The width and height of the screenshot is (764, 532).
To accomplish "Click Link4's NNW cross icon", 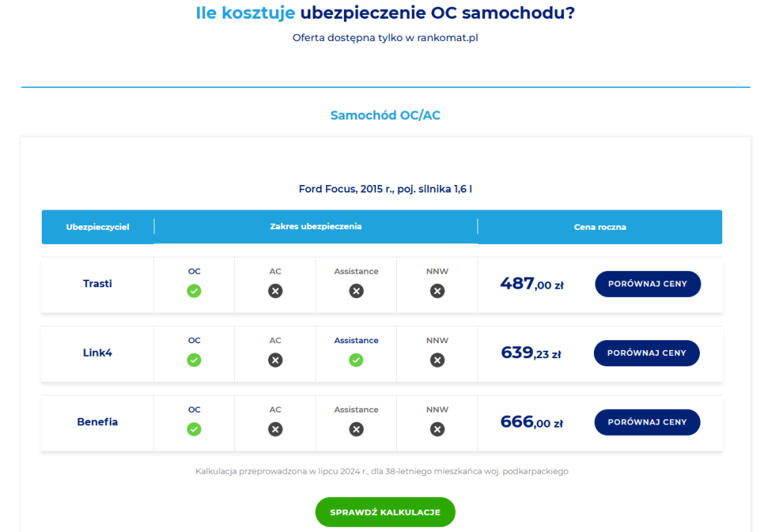I will (x=437, y=360).
